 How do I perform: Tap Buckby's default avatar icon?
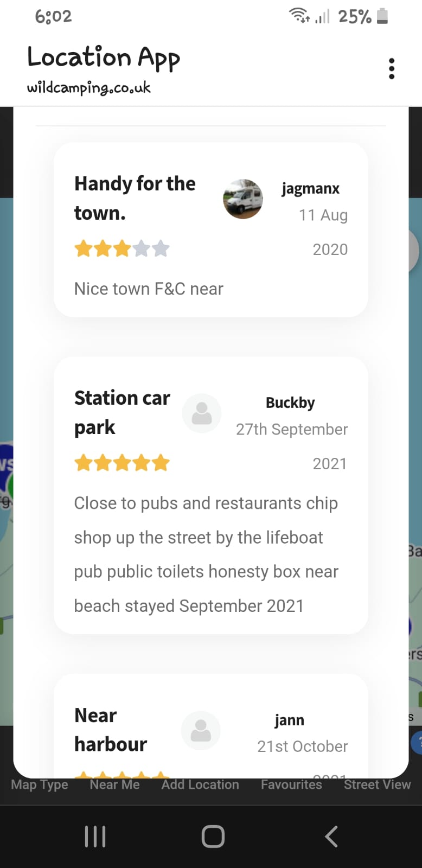202,413
